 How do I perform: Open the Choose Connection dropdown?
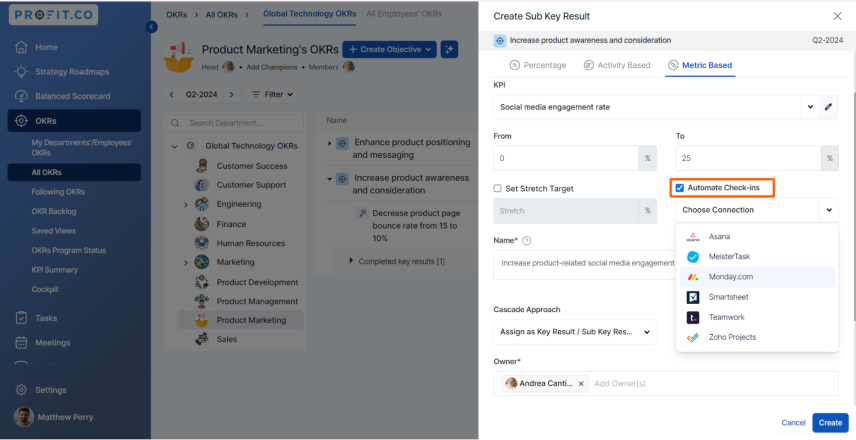pos(757,210)
